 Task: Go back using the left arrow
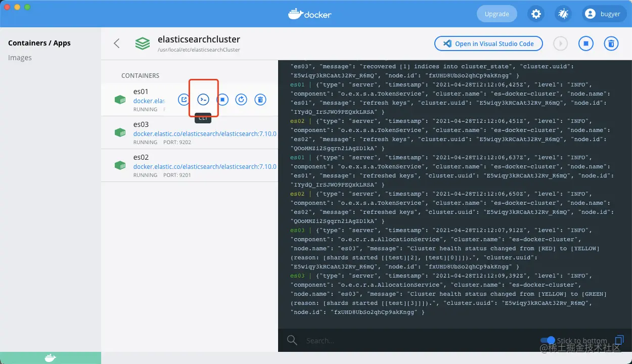tap(117, 43)
